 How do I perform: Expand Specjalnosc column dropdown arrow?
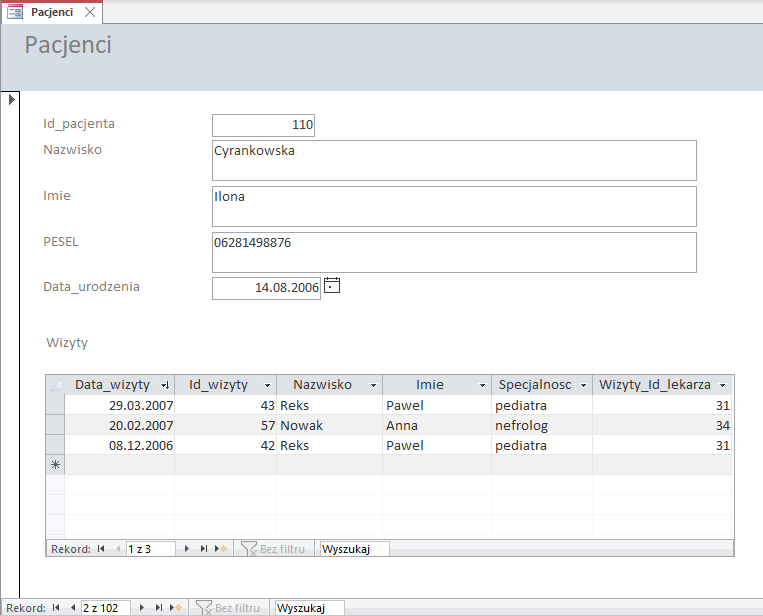click(x=582, y=385)
